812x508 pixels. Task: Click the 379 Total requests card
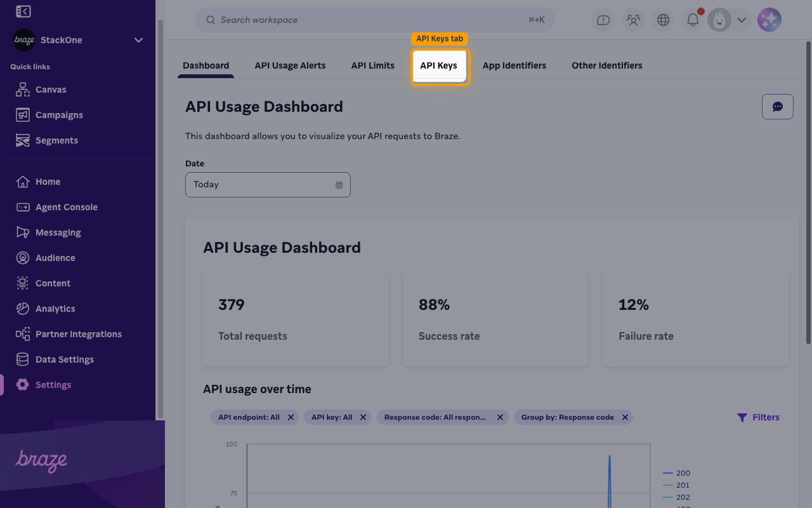[x=296, y=319]
